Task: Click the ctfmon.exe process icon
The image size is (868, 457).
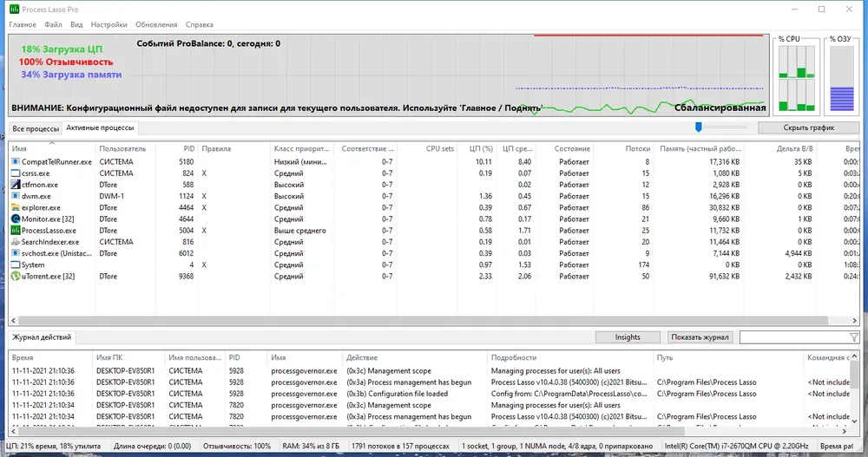Action: 16,185
